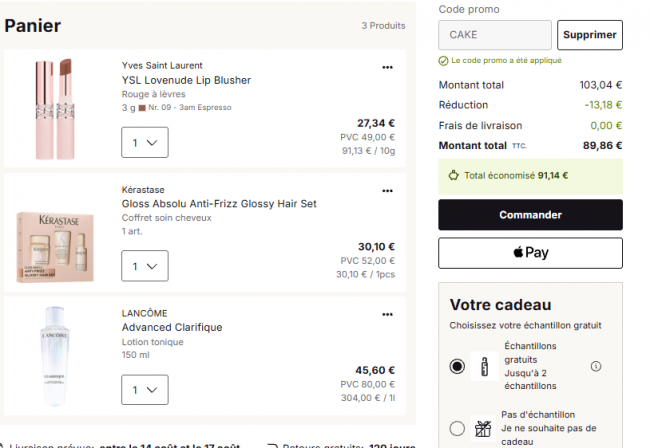This screenshot has width=650, height=448.
Task: Click the crossed-out gift box icon
Action: click(x=483, y=429)
